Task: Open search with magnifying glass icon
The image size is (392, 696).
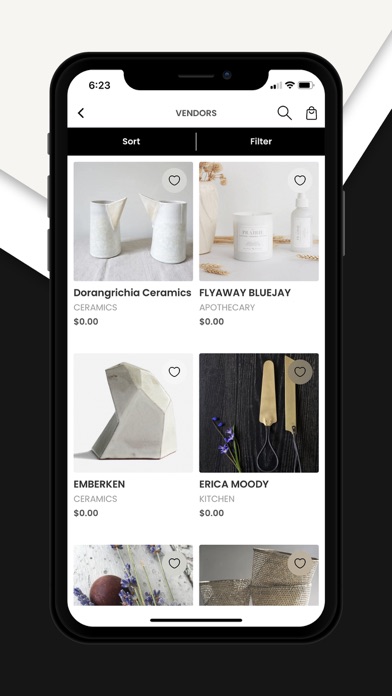Action: (285, 113)
